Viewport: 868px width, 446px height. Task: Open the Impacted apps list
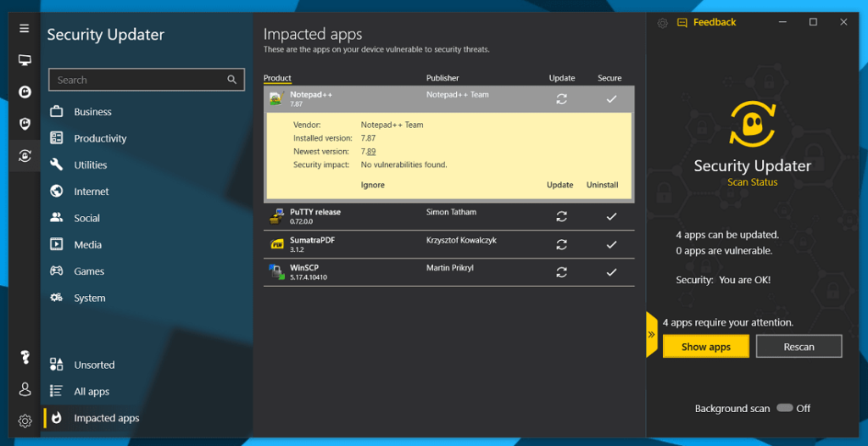click(x=107, y=418)
